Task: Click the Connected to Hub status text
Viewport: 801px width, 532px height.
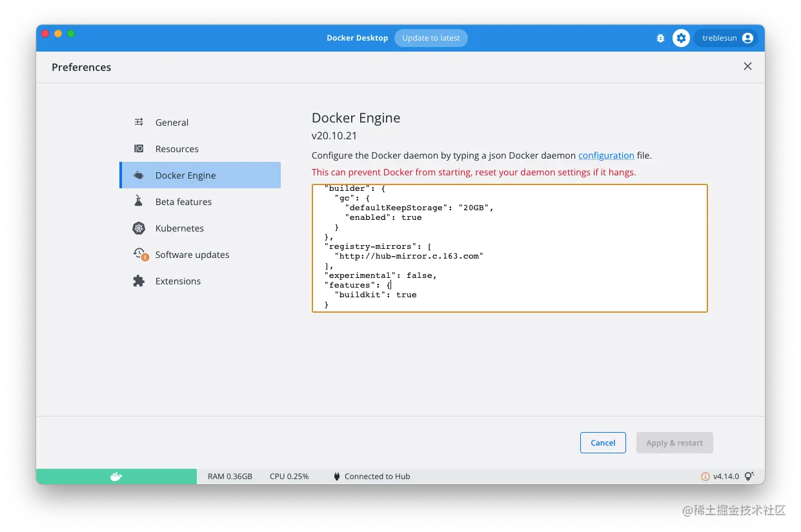Action: coord(378,477)
